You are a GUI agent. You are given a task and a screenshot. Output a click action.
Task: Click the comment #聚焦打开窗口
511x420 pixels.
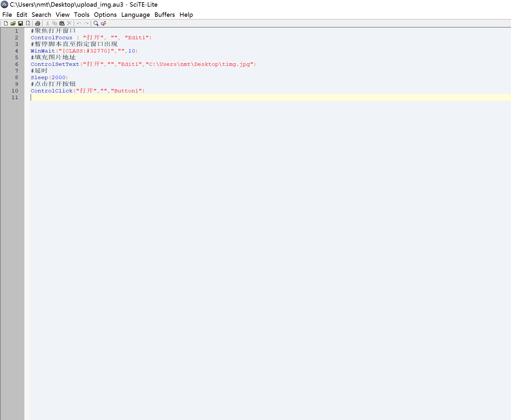click(x=53, y=31)
